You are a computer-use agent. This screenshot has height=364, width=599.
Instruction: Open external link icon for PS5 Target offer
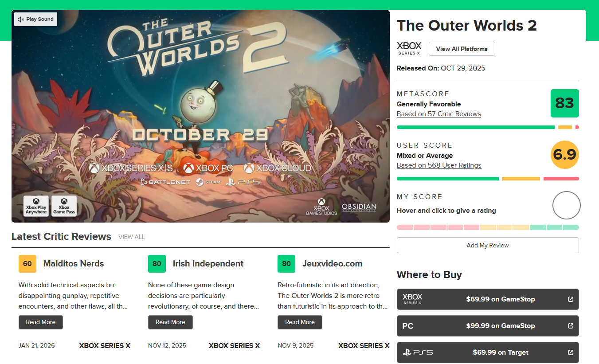(x=571, y=352)
